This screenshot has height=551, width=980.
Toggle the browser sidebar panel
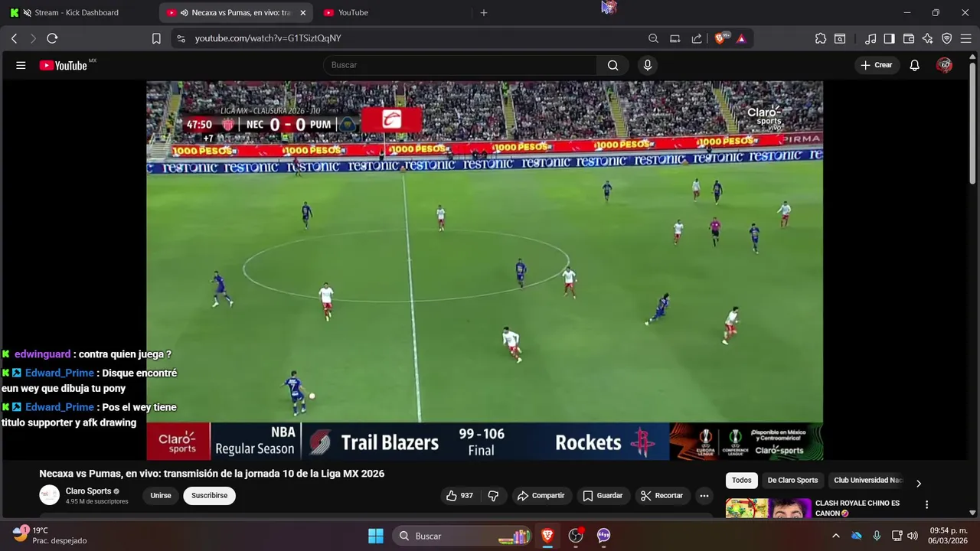pyautogui.click(x=889, y=38)
